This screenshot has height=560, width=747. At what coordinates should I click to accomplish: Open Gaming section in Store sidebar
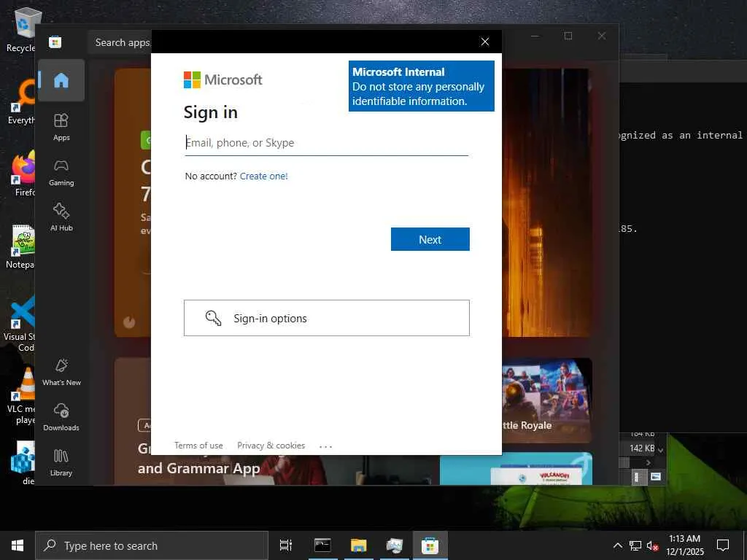click(61, 172)
